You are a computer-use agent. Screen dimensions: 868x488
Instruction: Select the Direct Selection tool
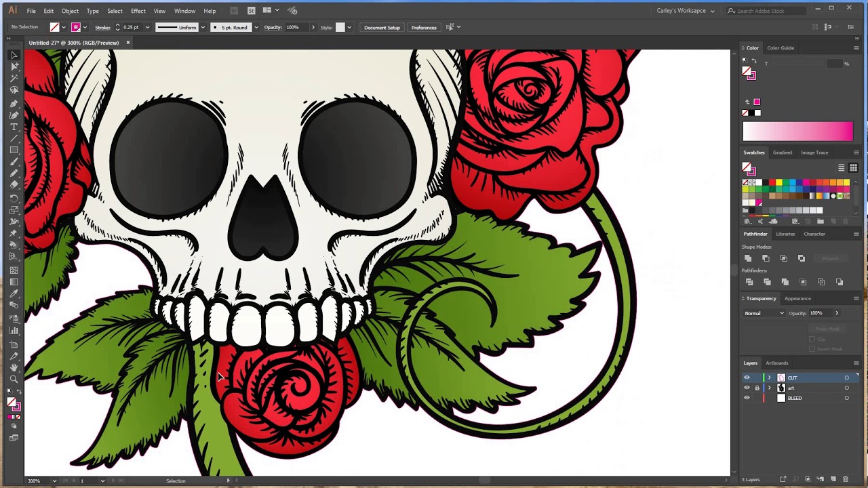click(14, 66)
